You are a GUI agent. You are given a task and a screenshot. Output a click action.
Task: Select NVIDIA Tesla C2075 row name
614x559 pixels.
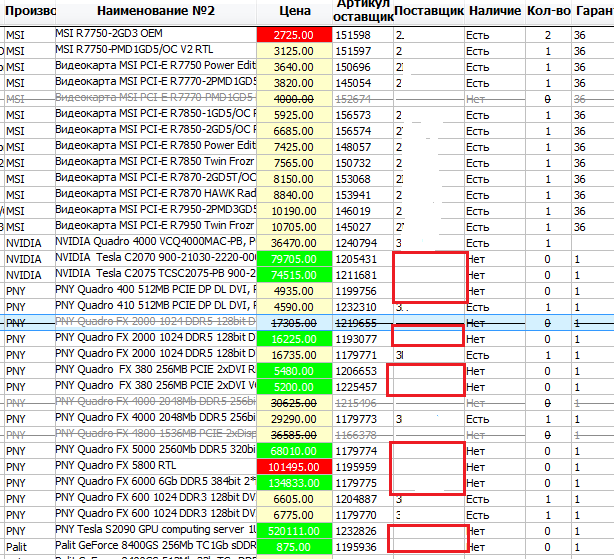155,274
